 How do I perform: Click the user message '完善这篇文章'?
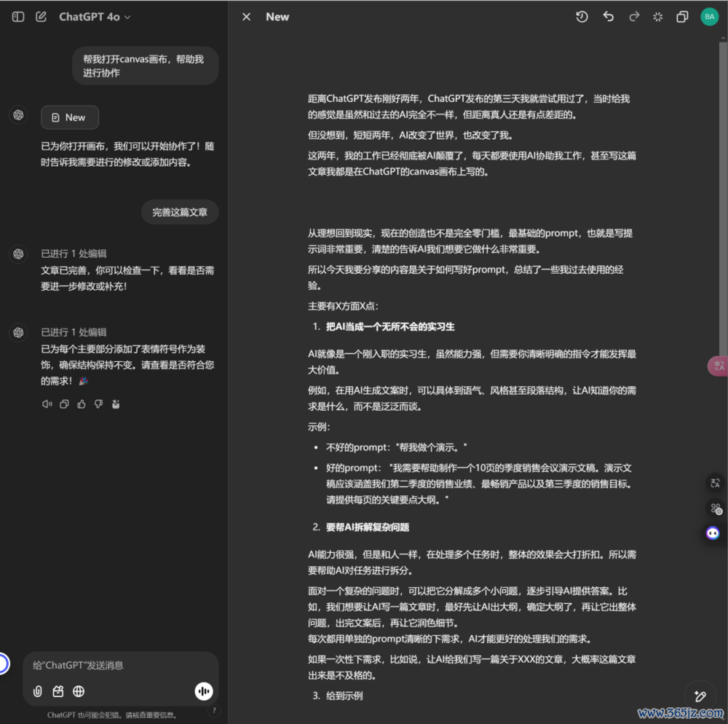click(180, 212)
